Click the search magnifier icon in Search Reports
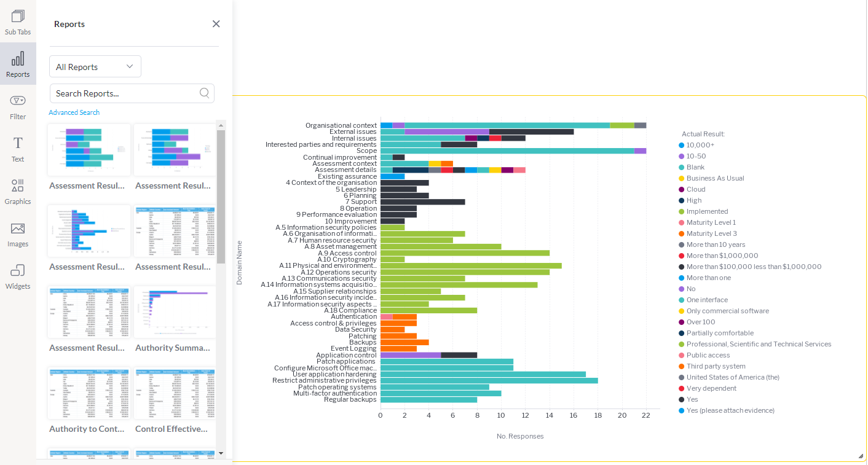The width and height of the screenshot is (868, 465). 205,93
